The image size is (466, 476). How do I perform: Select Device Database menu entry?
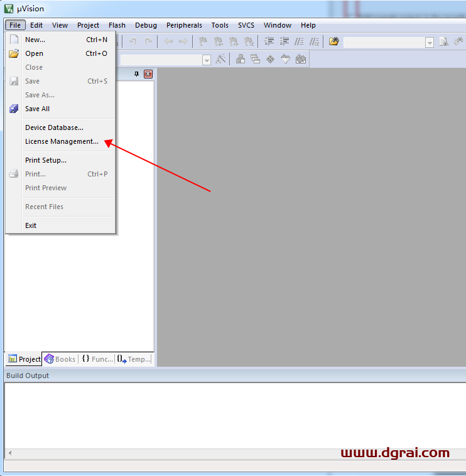click(54, 127)
